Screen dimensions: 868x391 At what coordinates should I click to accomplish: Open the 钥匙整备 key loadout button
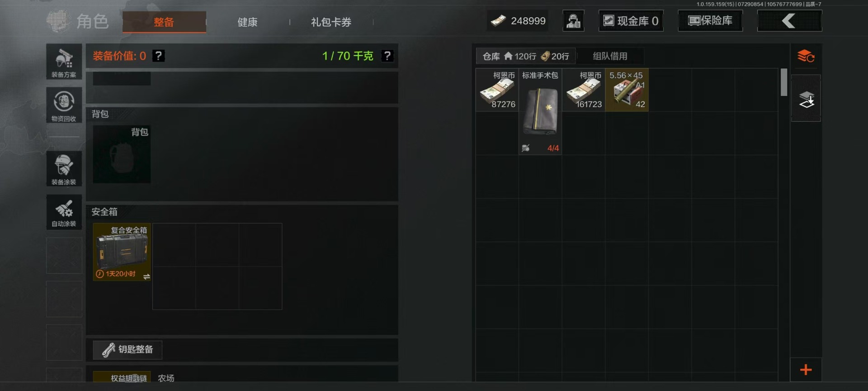click(x=127, y=349)
